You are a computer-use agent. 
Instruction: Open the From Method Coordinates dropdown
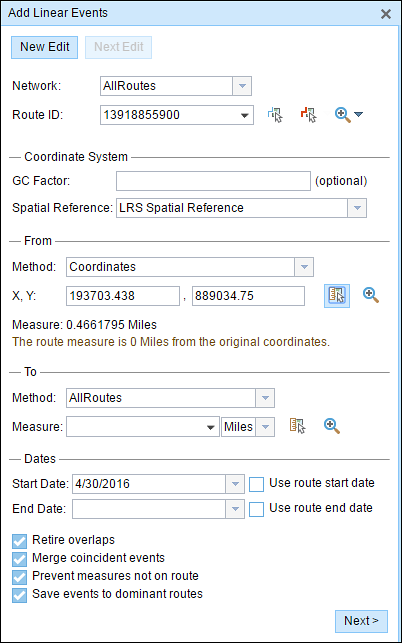[304, 267]
